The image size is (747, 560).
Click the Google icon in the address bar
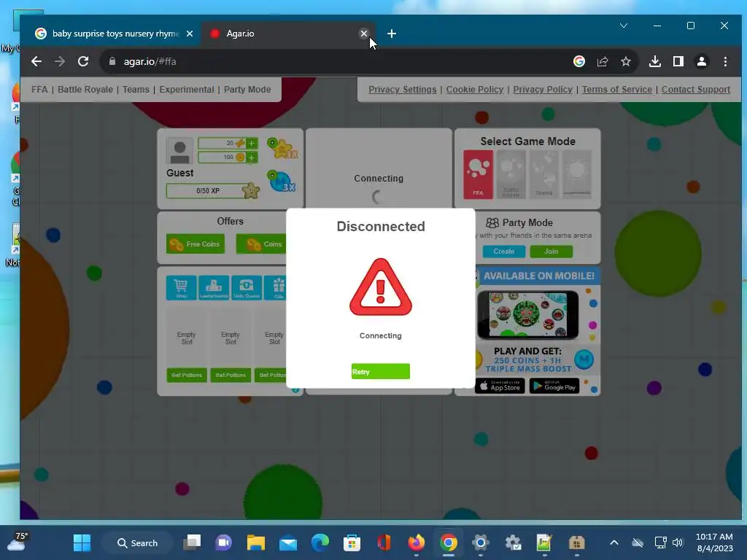tap(578, 61)
